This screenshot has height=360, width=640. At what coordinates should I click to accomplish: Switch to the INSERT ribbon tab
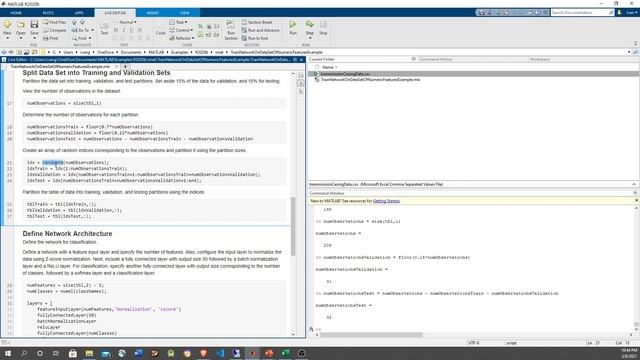[153, 13]
